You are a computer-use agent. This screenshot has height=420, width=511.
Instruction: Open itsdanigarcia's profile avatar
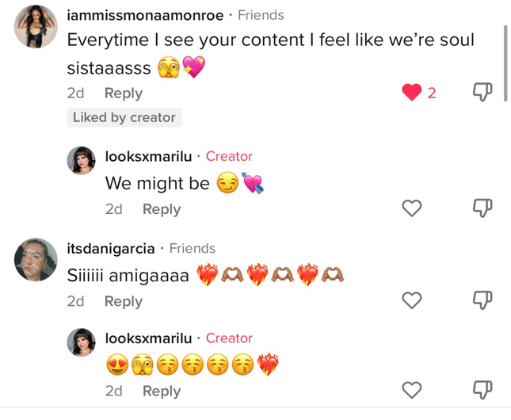36,259
